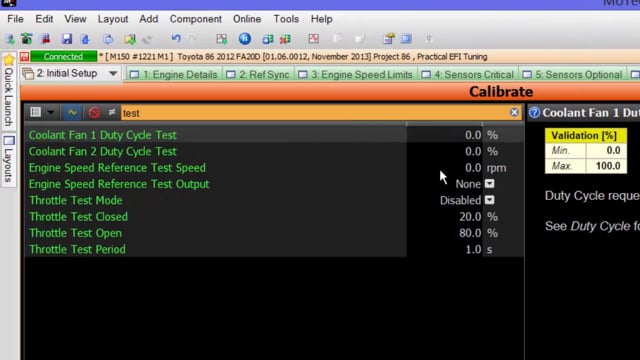Select Throttle Test Open parameter
640x360 pixels.
click(76, 233)
